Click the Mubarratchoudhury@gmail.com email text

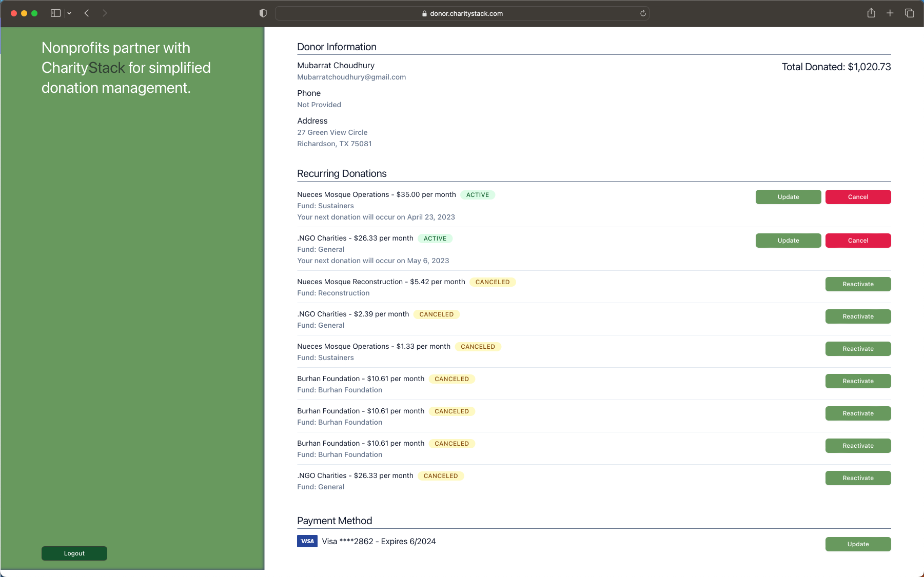tap(351, 77)
